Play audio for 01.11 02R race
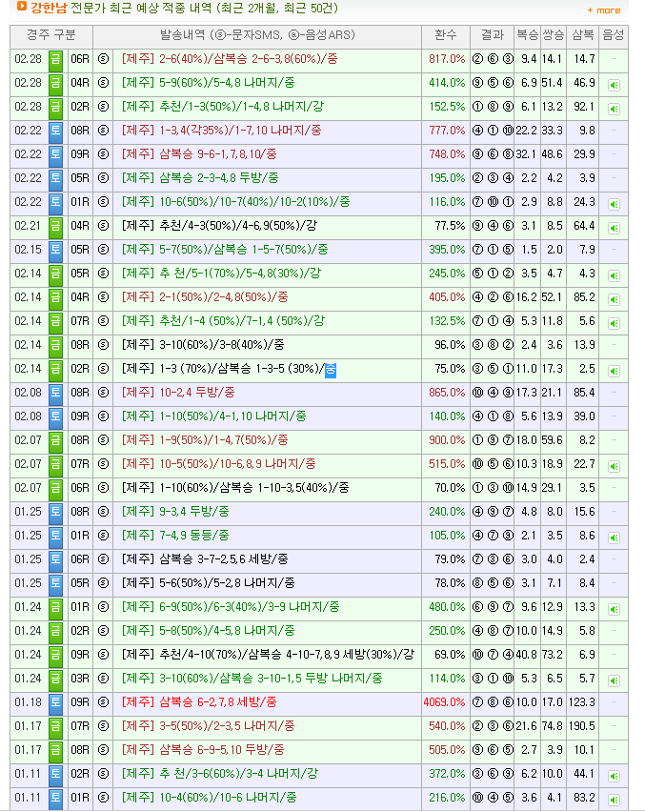The width and height of the screenshot is (645, 812). (614, 777)
